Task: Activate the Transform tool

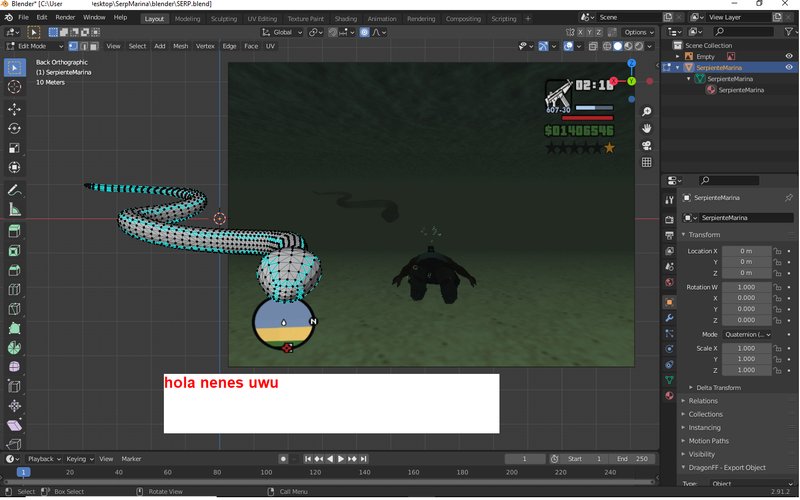Action: click(14, 167)
